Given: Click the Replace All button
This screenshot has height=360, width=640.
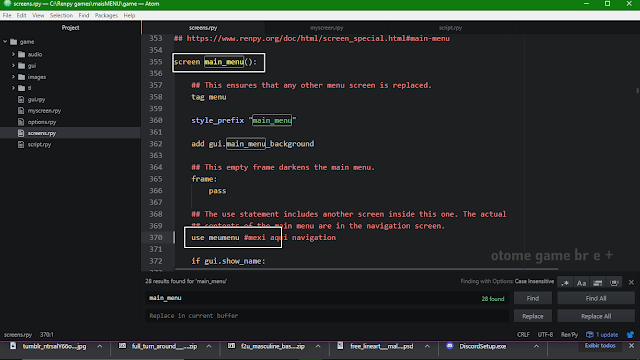Looking at the screenshot, I should (596, 316).
